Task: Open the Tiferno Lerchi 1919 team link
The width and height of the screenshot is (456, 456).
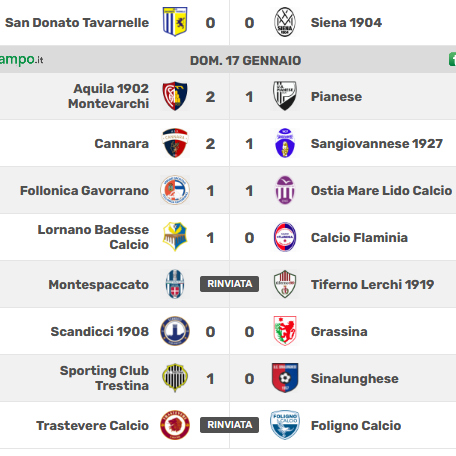Action: pyautogui.click(x=372, y=285)
